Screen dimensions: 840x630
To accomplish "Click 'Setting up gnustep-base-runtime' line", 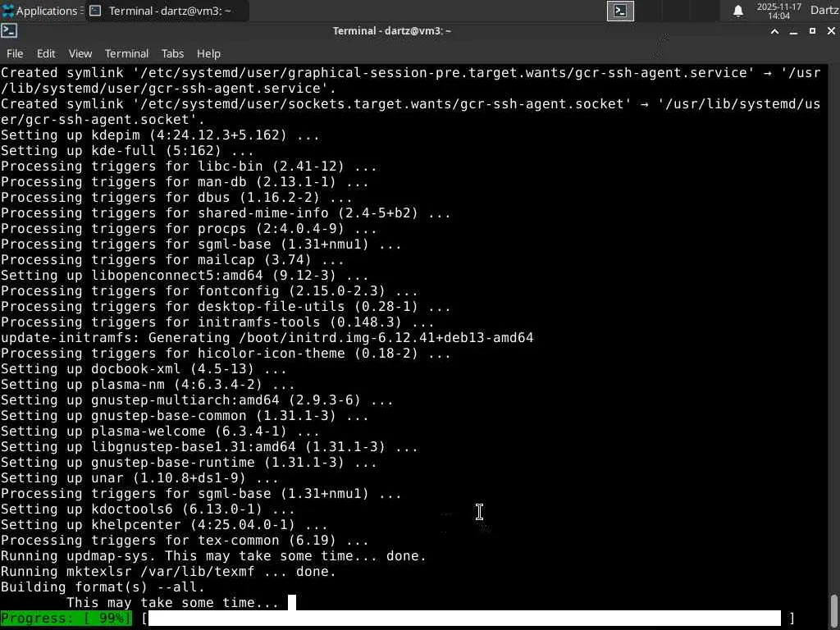I will pyautogui.click(x=189, y=463).
